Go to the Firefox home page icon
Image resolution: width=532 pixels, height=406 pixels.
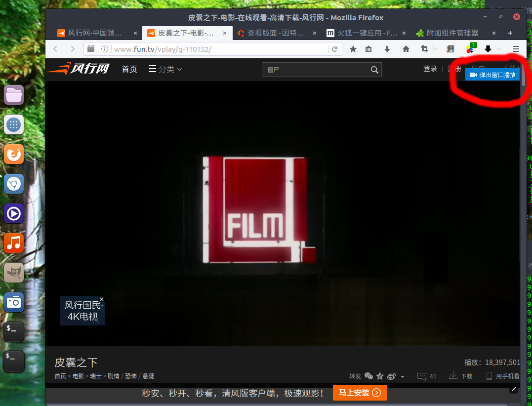406,49
